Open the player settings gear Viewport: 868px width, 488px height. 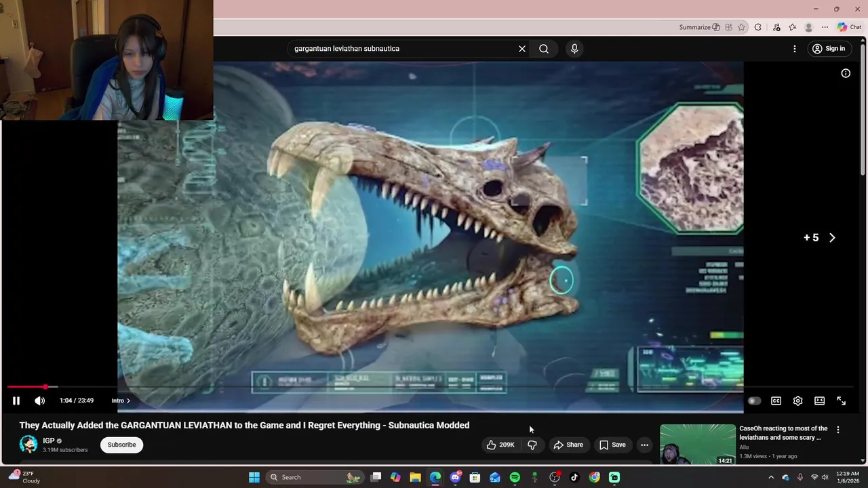coord(797,401)
